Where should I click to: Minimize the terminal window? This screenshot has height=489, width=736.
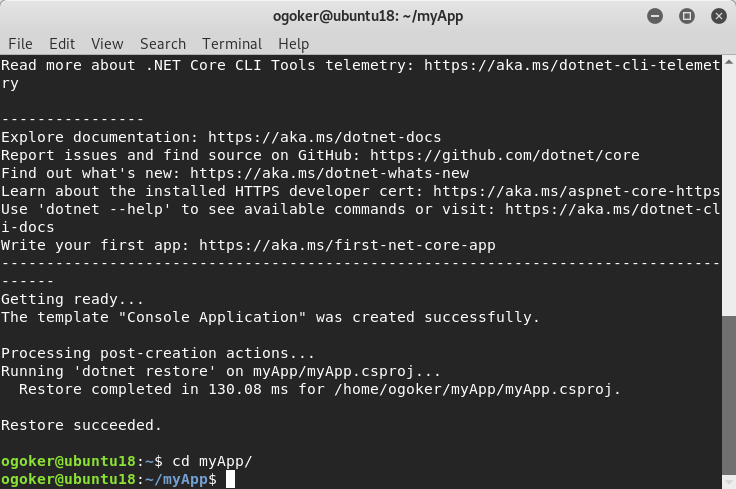coord(655,16)
